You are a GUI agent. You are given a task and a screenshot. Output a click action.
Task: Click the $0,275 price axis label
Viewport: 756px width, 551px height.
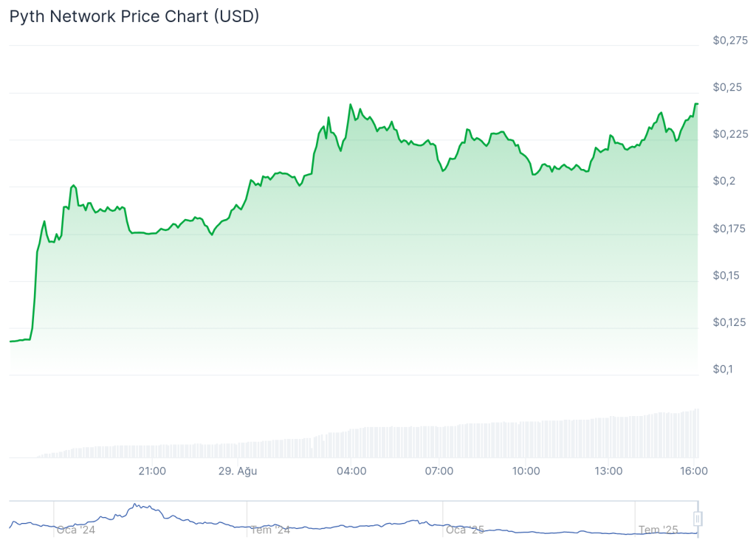pos(729,41)
